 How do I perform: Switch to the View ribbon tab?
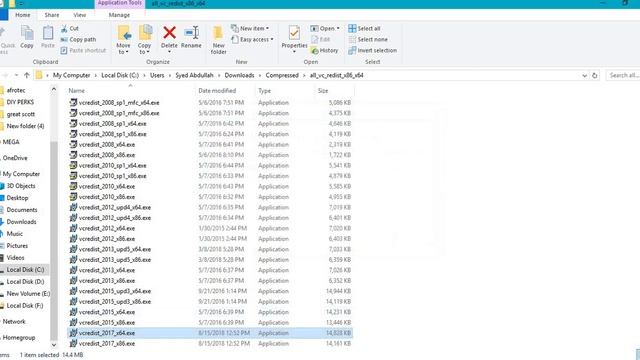80,15
